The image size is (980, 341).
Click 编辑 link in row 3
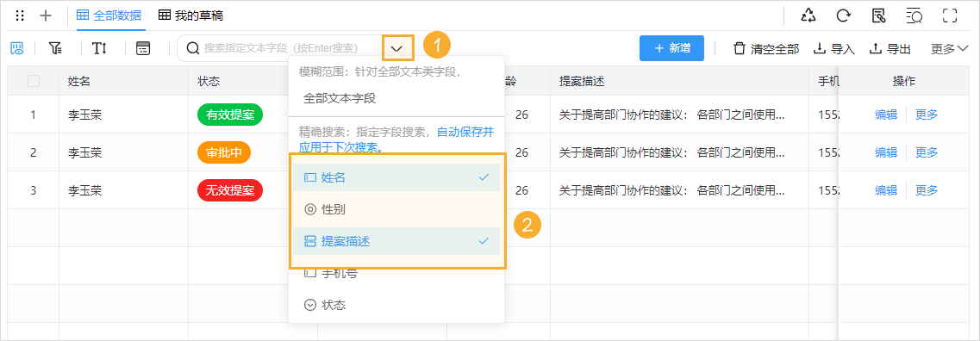click(886, 190)
